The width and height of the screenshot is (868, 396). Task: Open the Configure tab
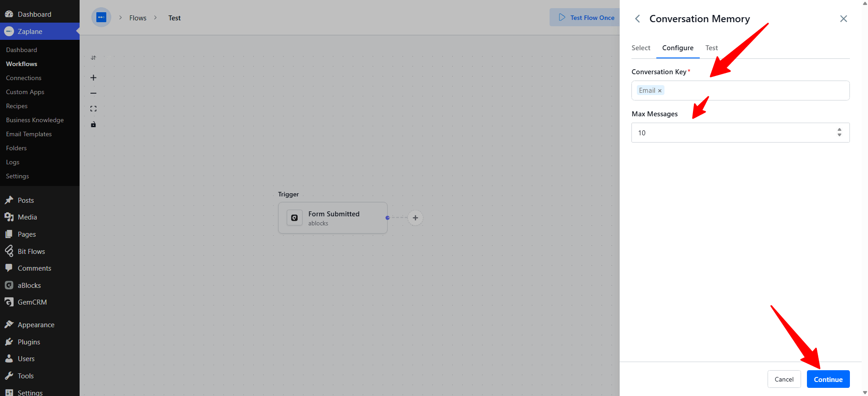tap(678, 48)
